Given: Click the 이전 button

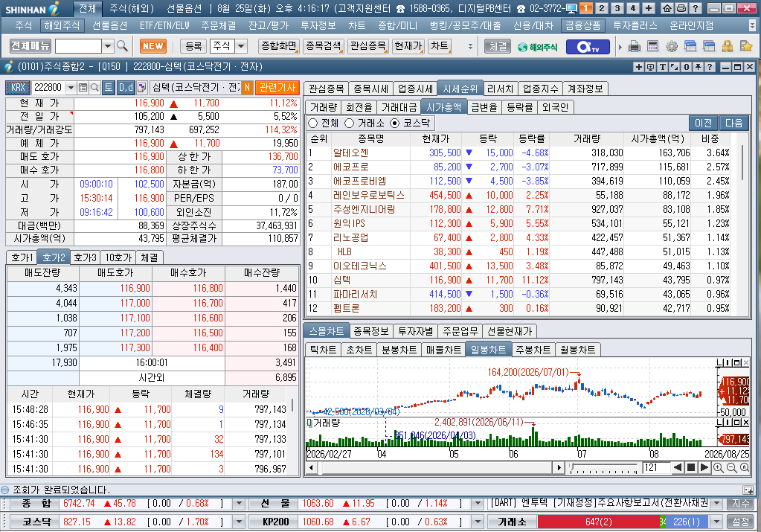Looking at the screenshot, I should (x=703, y=123).
